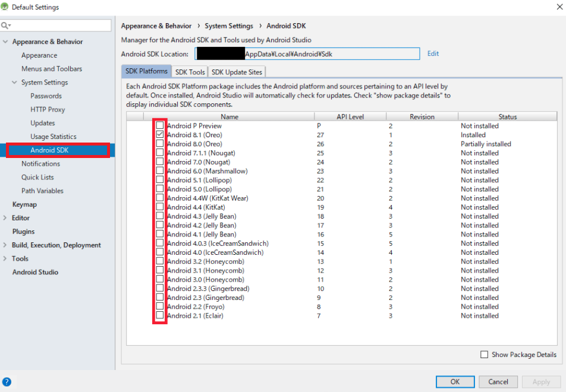Open Usage Statistics settings page
The image size is (566, 392).
[54, 137]
